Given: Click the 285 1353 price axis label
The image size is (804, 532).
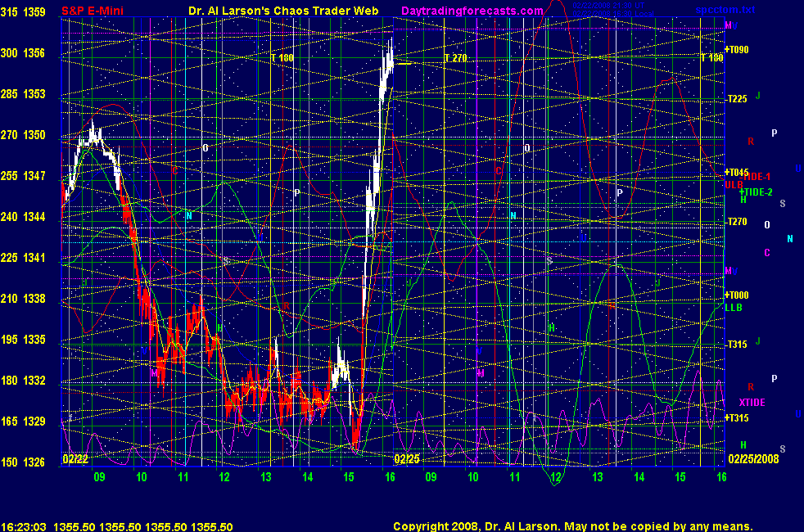Looking at the screenshot, I should tap(23, 94).
